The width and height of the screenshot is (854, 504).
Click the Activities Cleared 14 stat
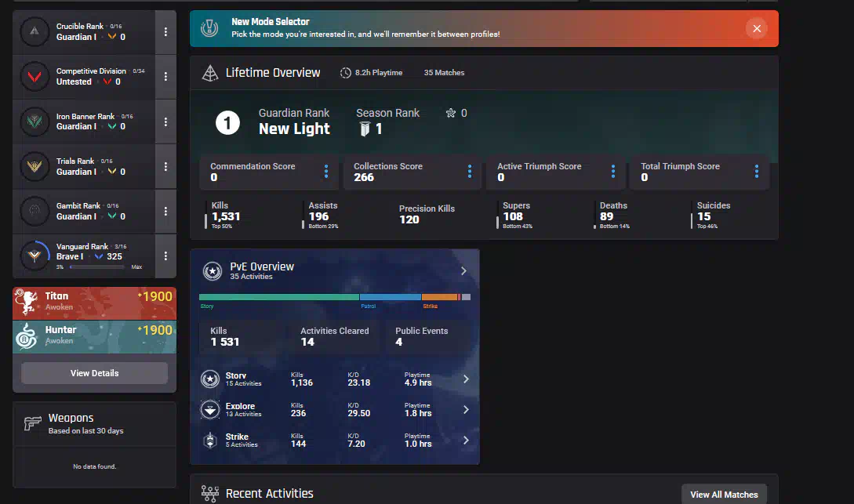(334, 336)
